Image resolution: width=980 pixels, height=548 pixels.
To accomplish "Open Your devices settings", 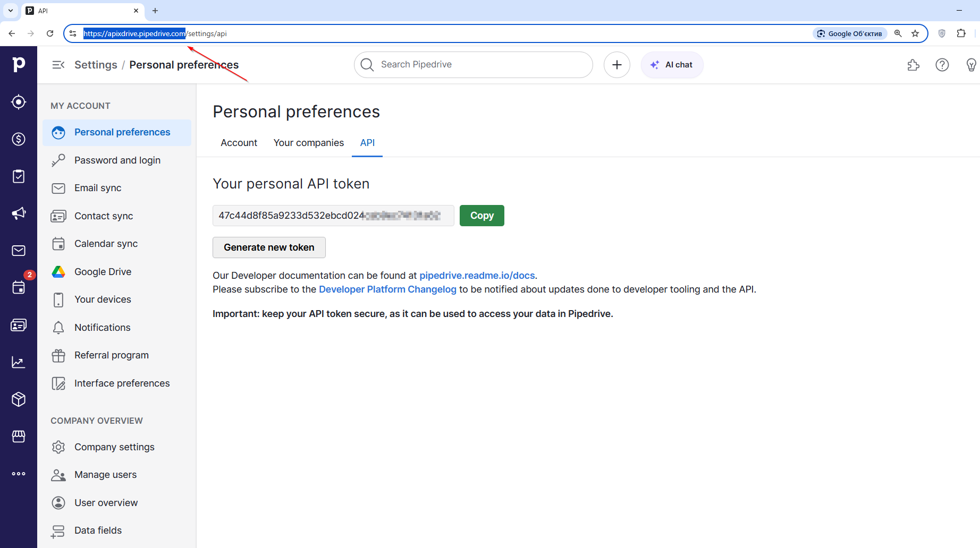I will pos(117,299).
